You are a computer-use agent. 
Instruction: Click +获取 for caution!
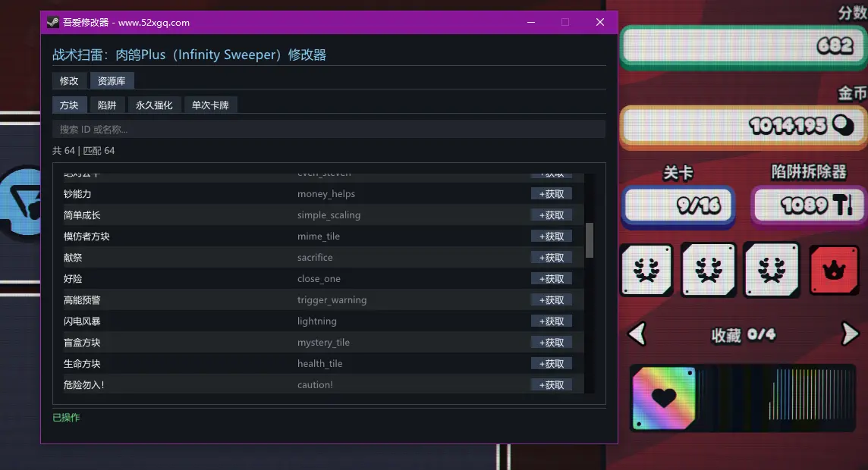pyautogui.click(x=552, y=385)
